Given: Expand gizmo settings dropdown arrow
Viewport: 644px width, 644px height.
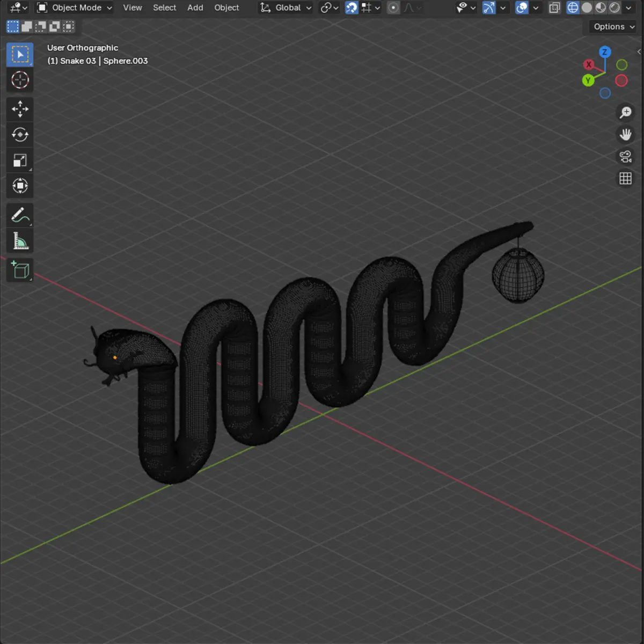Looking at the screenshot, I should click(x=503, y=8).
